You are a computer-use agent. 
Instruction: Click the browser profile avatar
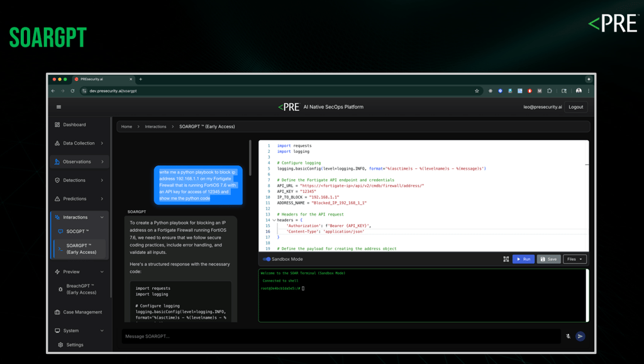click(579, 91)
